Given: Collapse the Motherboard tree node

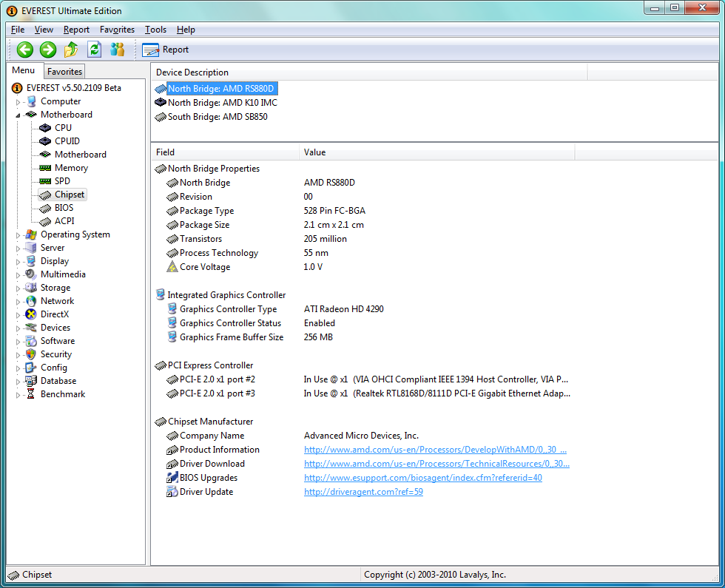Looking at the screenshot, I should tap(18, 115).
